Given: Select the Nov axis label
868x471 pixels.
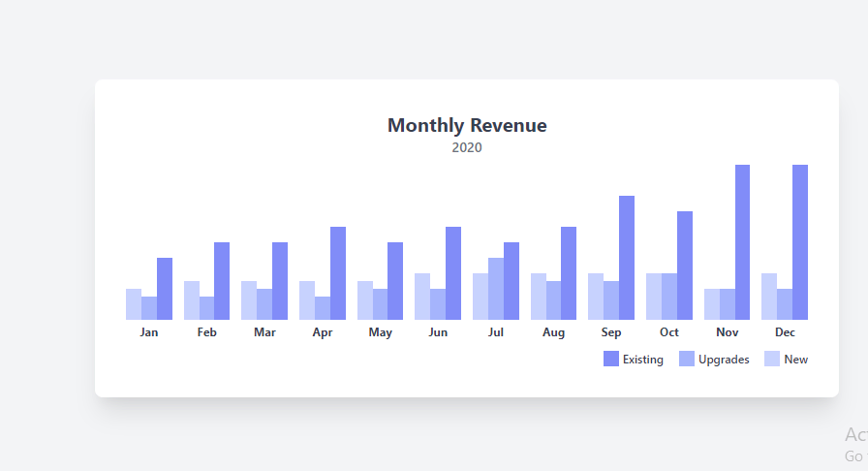Looking at the screenshot, I should (x=727, y=331).
